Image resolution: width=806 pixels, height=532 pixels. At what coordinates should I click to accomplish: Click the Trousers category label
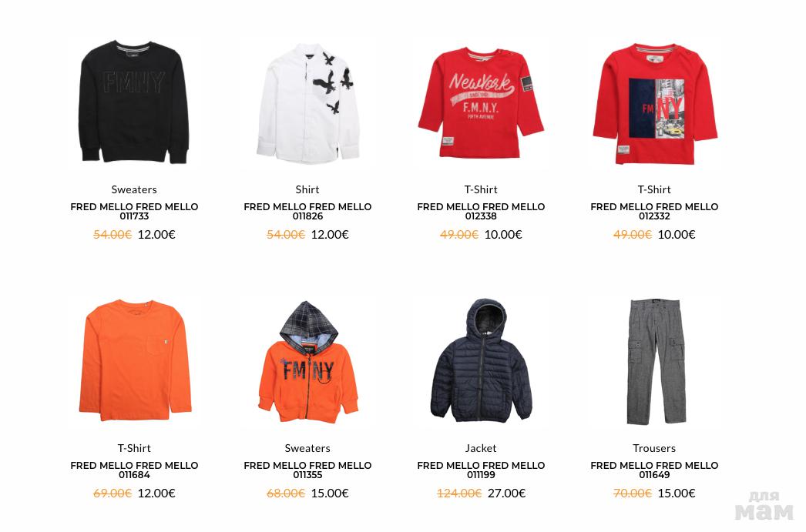click(654, 448)
